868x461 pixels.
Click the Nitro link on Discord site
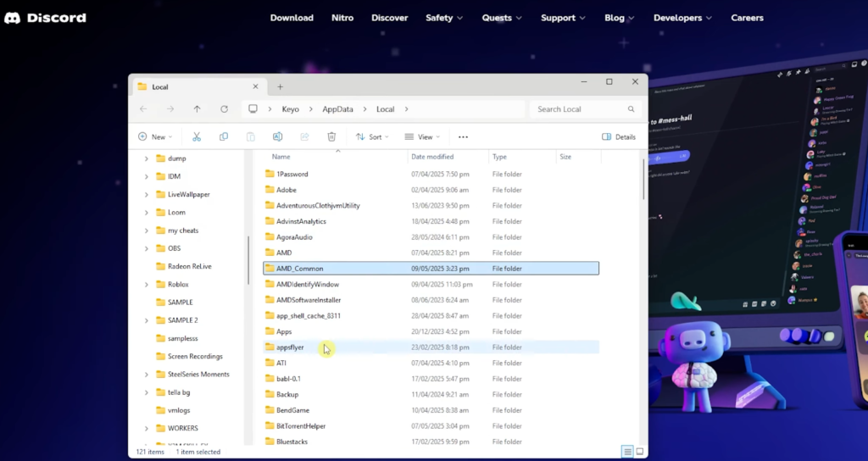click(x=342, y=18)
